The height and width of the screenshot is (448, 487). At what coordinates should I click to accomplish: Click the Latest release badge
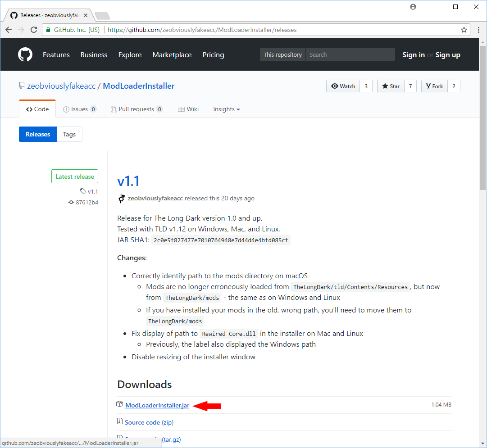[75, 176]
